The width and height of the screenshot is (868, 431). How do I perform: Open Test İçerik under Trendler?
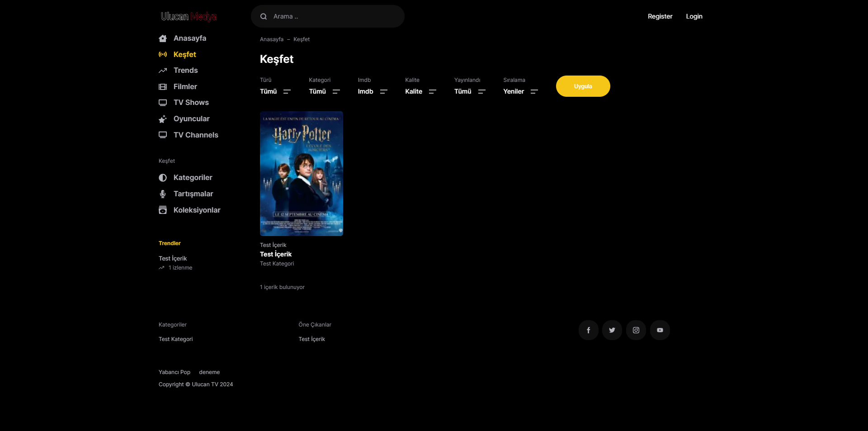pyautogui.click(x=173, y=258)
